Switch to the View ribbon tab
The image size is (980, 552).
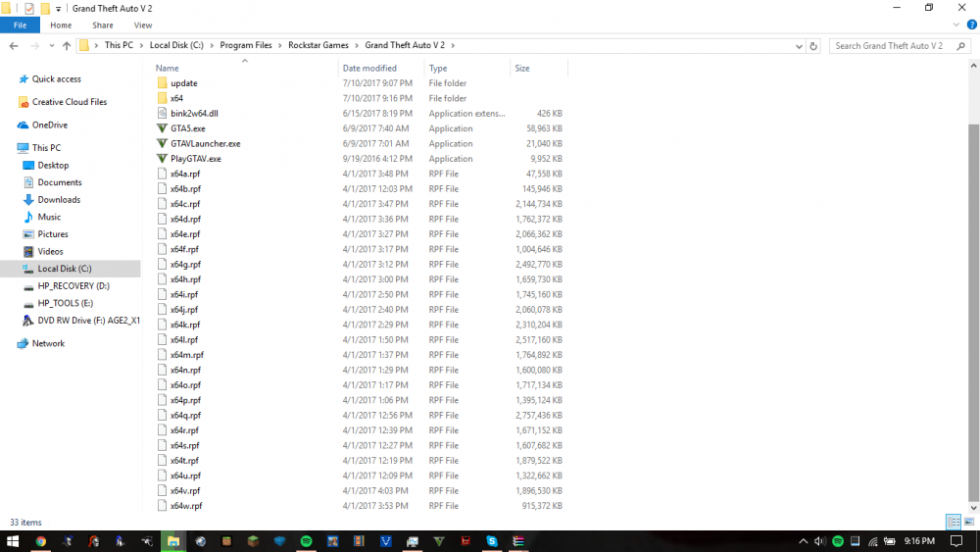coord(142,25)
